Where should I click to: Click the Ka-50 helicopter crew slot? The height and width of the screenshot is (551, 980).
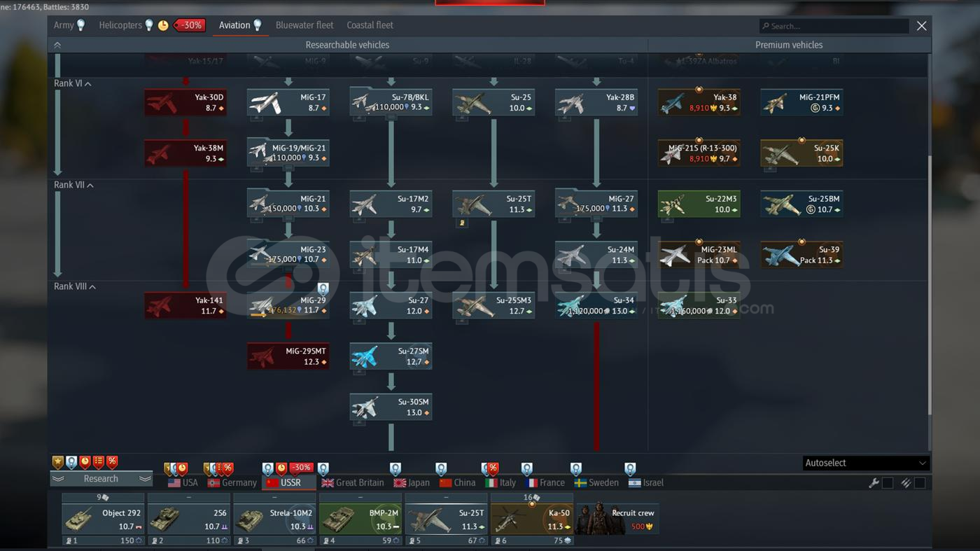(x=531, y=519)
